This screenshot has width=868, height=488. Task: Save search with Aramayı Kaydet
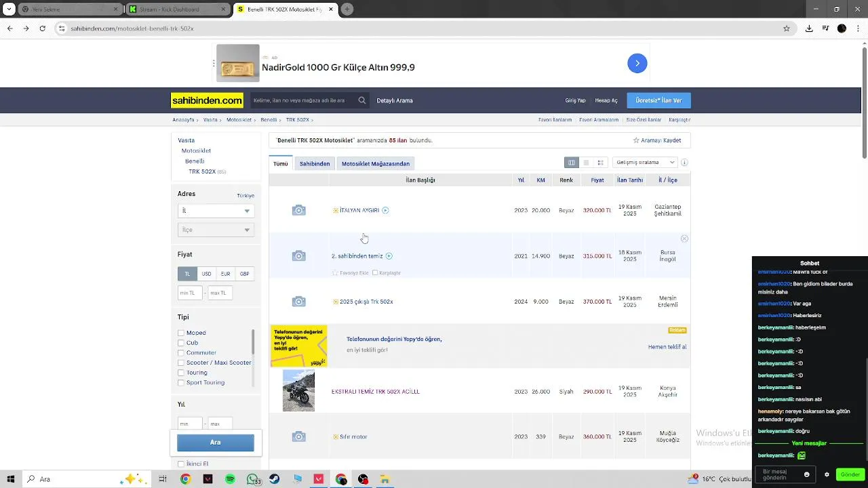657,140
